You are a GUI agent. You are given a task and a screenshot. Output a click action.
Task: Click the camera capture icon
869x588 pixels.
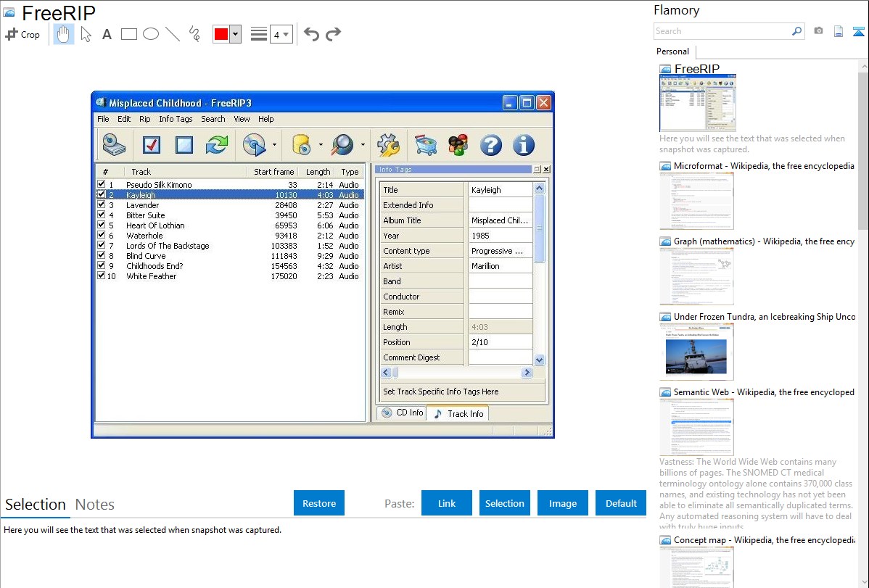pyautogui.click(x=818, y=31)
